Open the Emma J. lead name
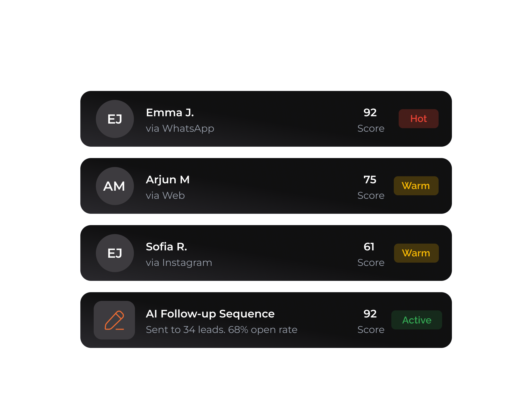The height and width of the screenshot is (409, 532). (170, 112)
